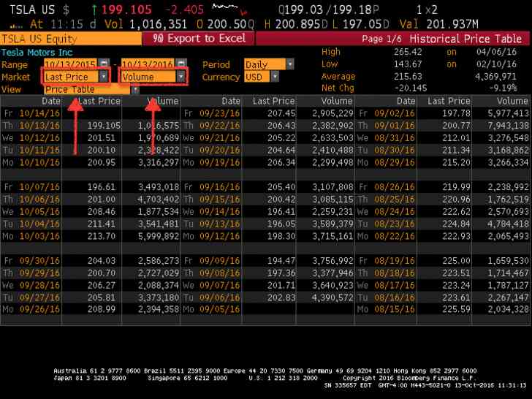The height and width of the screenshot is (399, 532).
Task: Click the middle Last Price column header
Action: [273, 101]
